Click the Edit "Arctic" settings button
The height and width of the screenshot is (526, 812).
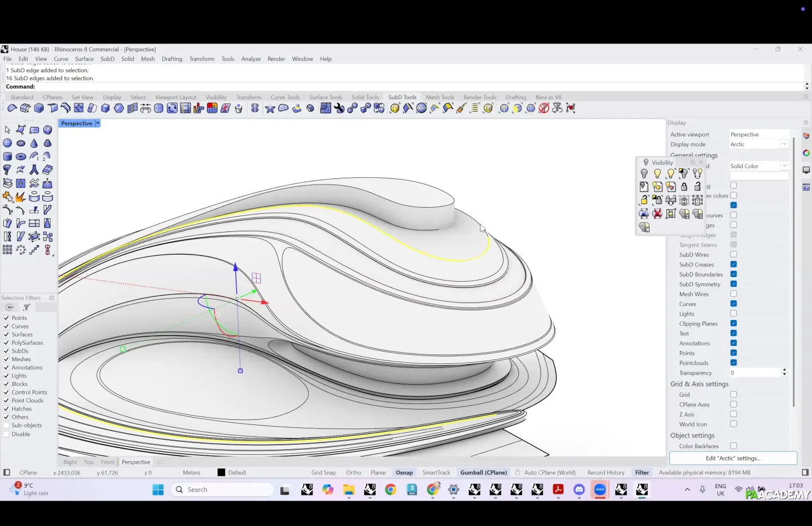click(733, 458)
